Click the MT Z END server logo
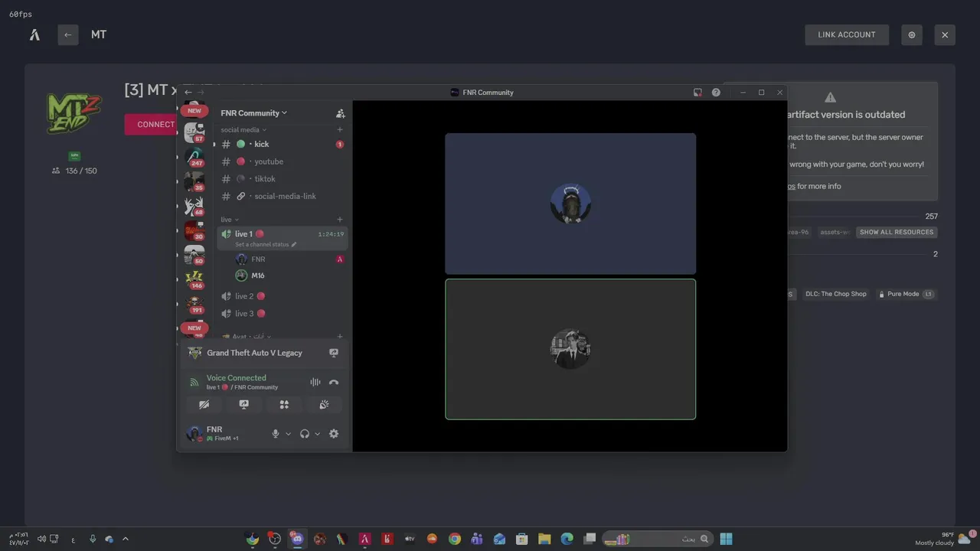980x551 pixels. [74, 114]
